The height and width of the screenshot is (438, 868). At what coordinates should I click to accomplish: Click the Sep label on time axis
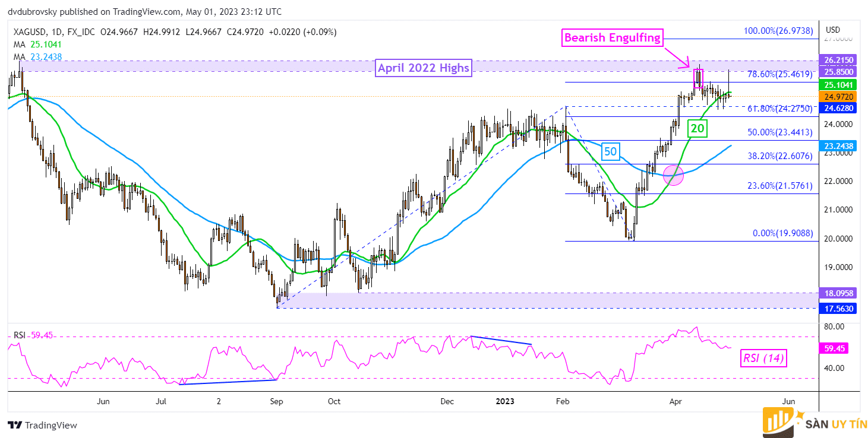pos(276,402)
